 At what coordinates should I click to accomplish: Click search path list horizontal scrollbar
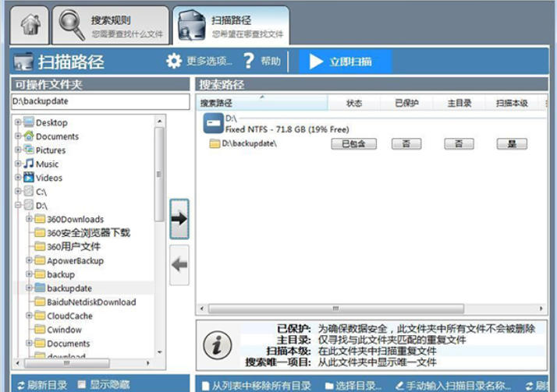tap(335, 309)
